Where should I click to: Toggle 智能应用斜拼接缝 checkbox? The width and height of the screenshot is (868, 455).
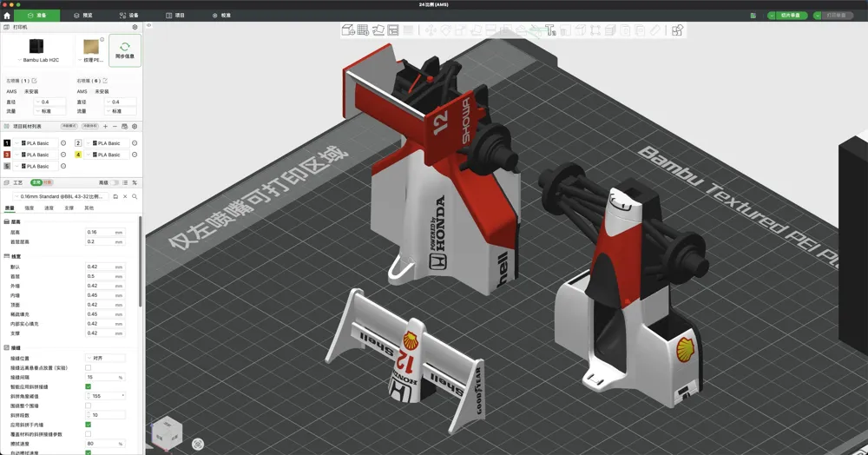pyautogui.click(x=88, y=386)
